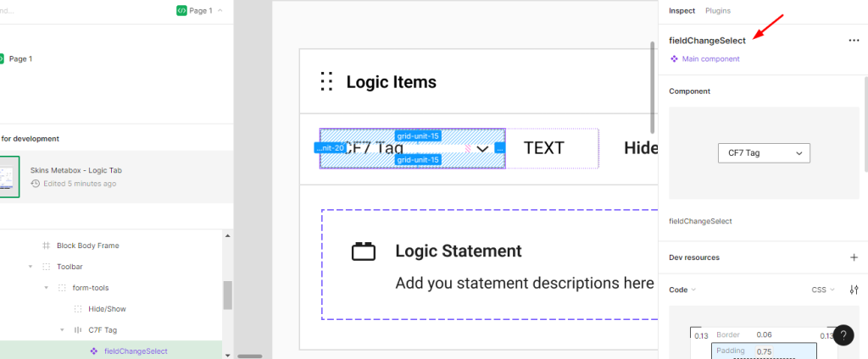The width and height of the screenshot is (868, 359).
Task: Click the CF7 Tag select in component preview
Action: tap(764, 153)
